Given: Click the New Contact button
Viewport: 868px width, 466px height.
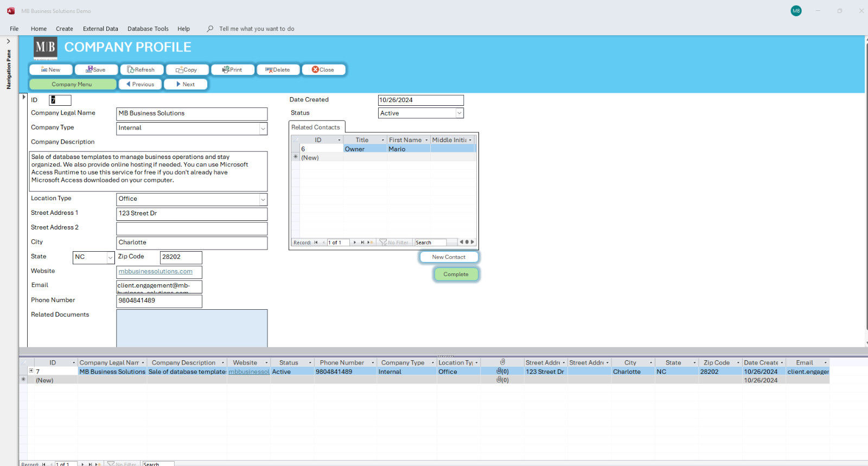Looking at the screenshot, I should coord(449,257).
